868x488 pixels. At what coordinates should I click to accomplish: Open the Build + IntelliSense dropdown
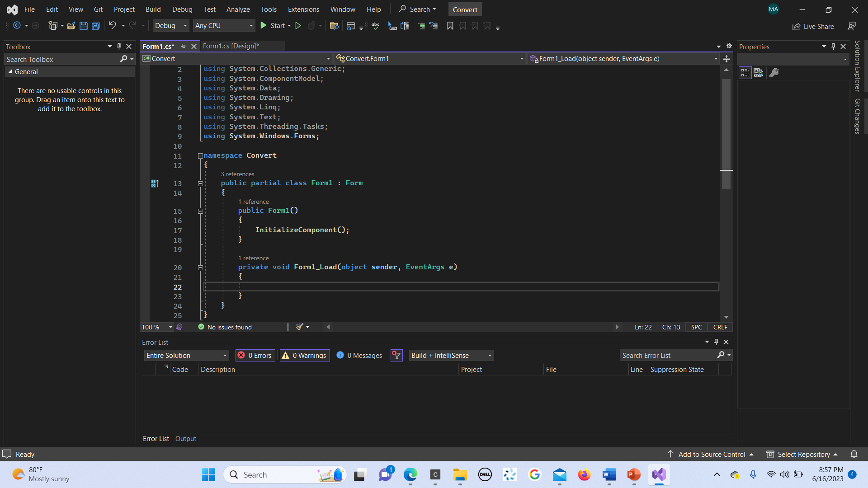click(451, 355)
